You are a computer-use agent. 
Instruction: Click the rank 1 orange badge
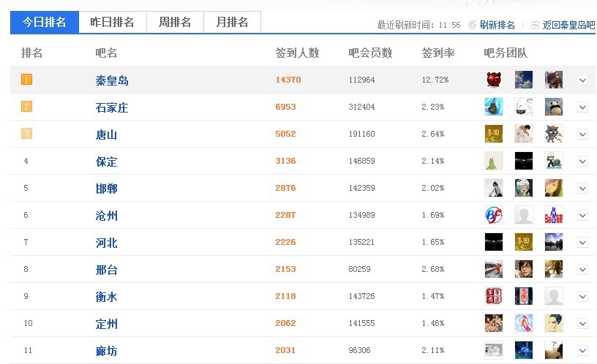coord(26,80)
